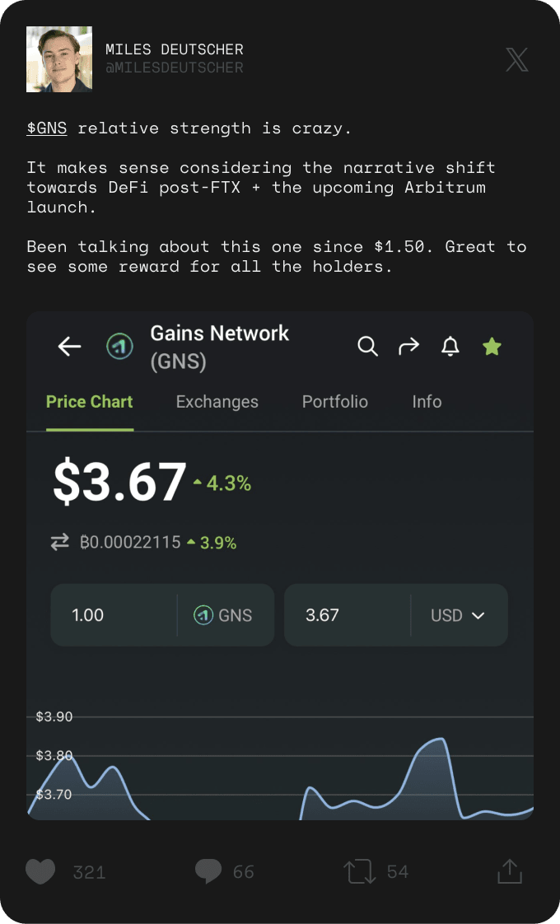Expand the USD currency dropdown

(459, 615)
